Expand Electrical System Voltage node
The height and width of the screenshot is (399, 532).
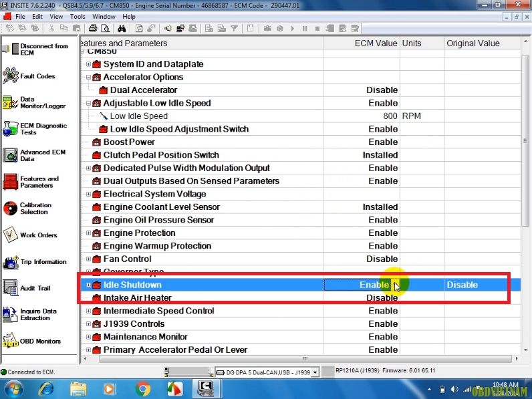coord(88,194)
